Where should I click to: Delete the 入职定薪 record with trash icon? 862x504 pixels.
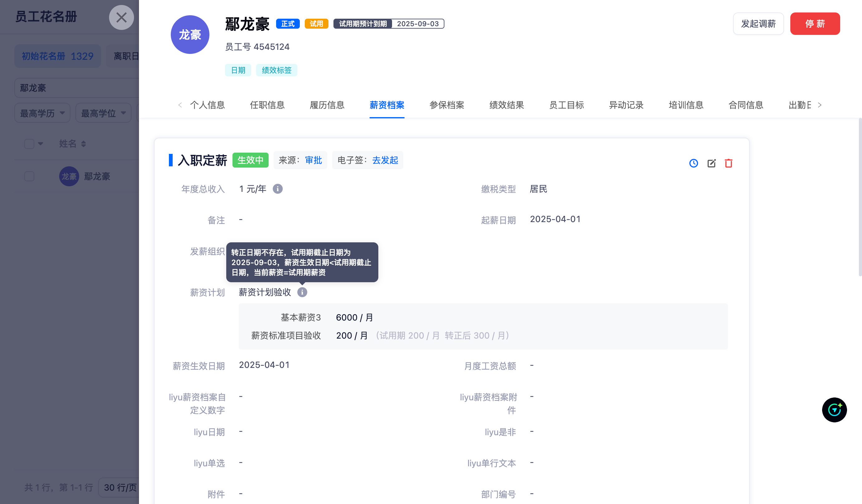(x=729, y=163)
